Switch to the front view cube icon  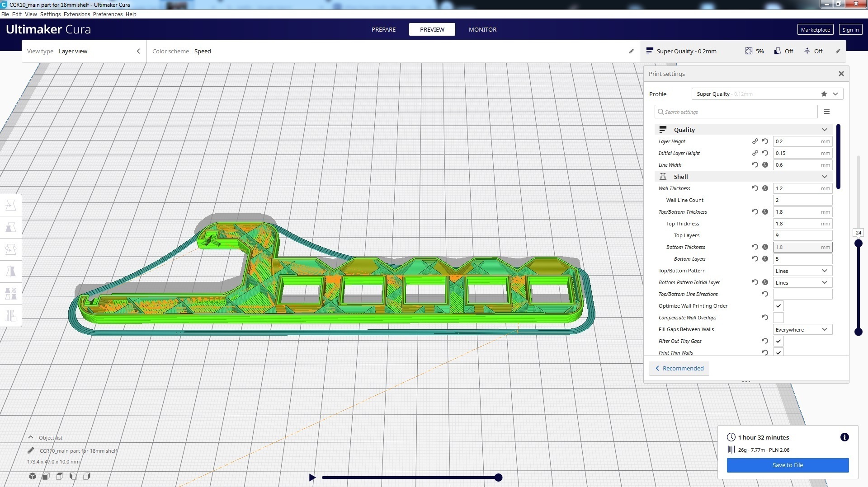(46, 476)
